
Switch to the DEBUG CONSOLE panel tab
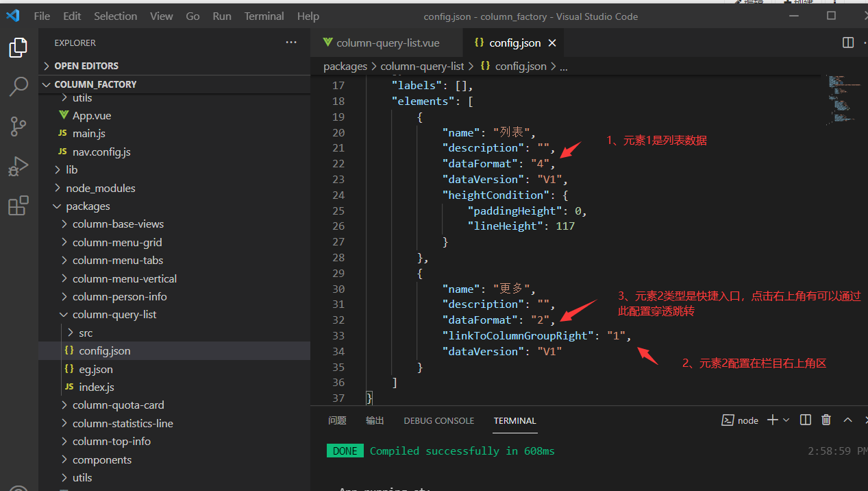438,420
